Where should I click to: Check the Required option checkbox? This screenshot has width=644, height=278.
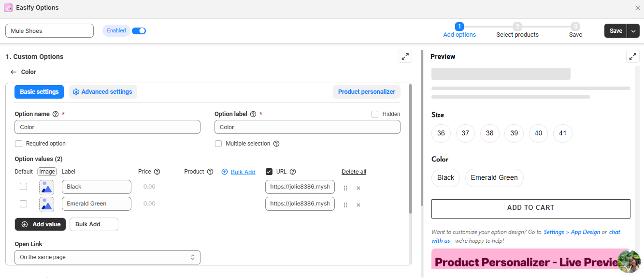(x=19, y=144)
